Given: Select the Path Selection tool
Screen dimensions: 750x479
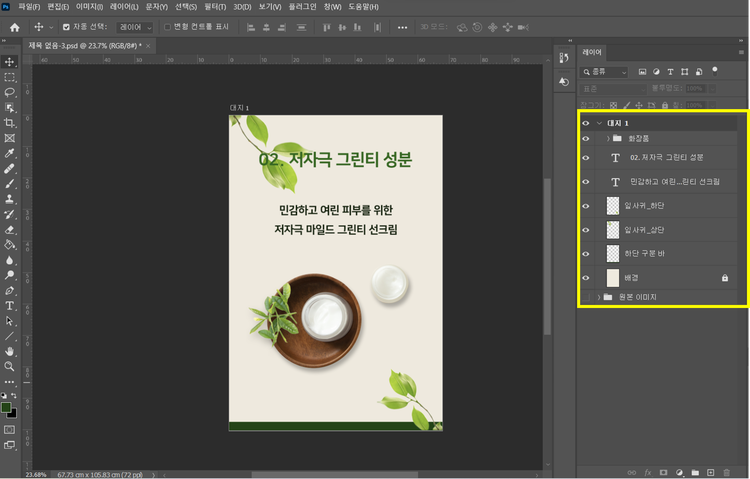Looking at the screenshot, I should 9,321.
